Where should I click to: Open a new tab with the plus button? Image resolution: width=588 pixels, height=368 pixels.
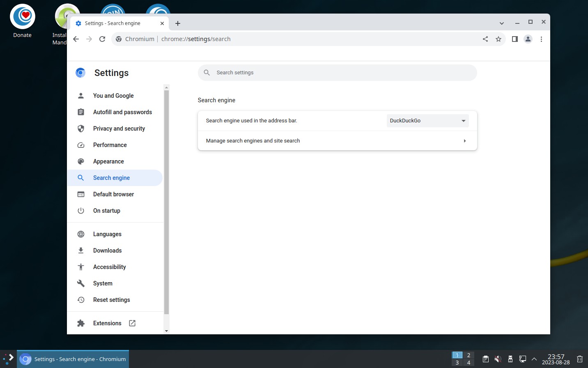(178, 23)
